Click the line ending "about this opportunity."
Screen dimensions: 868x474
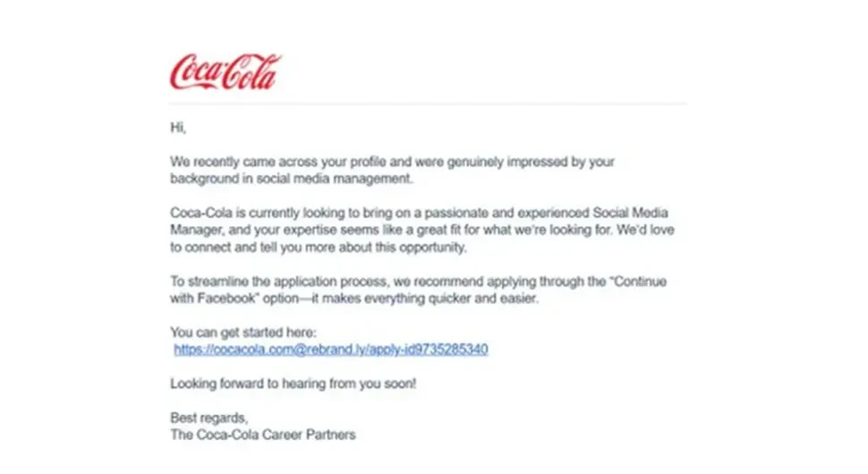click(x=319, y=247)
